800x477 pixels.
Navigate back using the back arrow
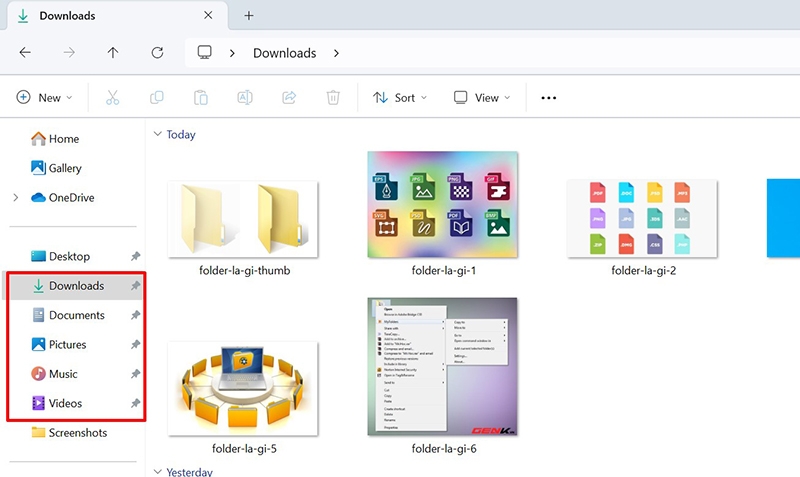[x=25, y=53]
